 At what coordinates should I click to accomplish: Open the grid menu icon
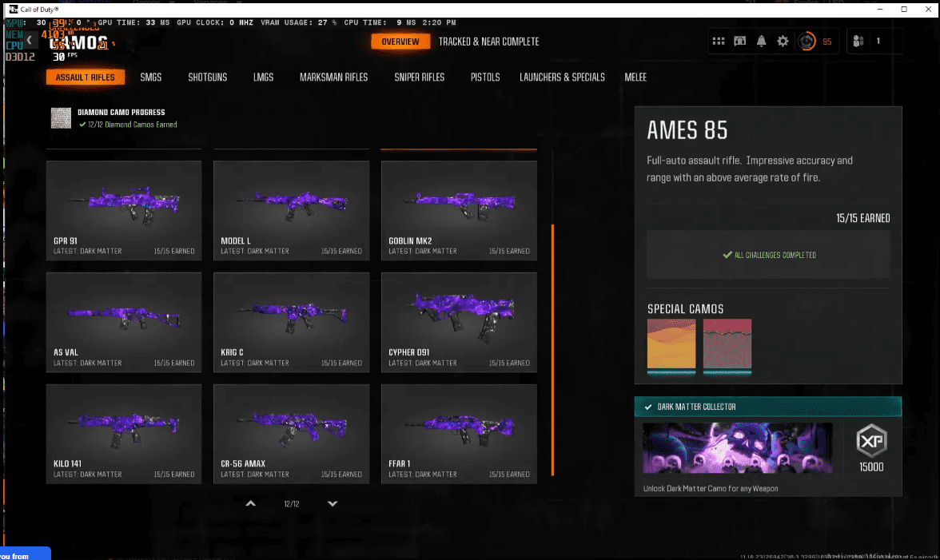(x=719, y=42)
